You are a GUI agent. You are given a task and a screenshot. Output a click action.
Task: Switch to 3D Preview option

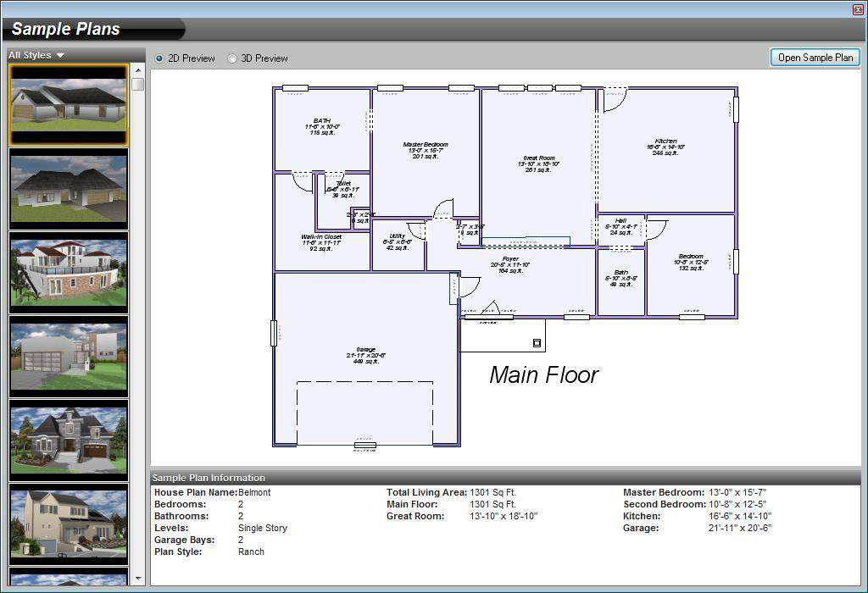click(232, 58)
